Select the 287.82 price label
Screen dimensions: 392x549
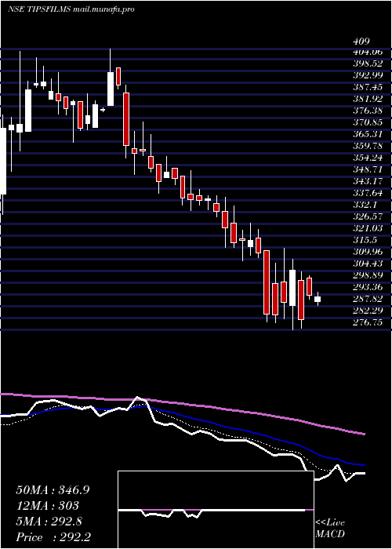coord(368,299)
